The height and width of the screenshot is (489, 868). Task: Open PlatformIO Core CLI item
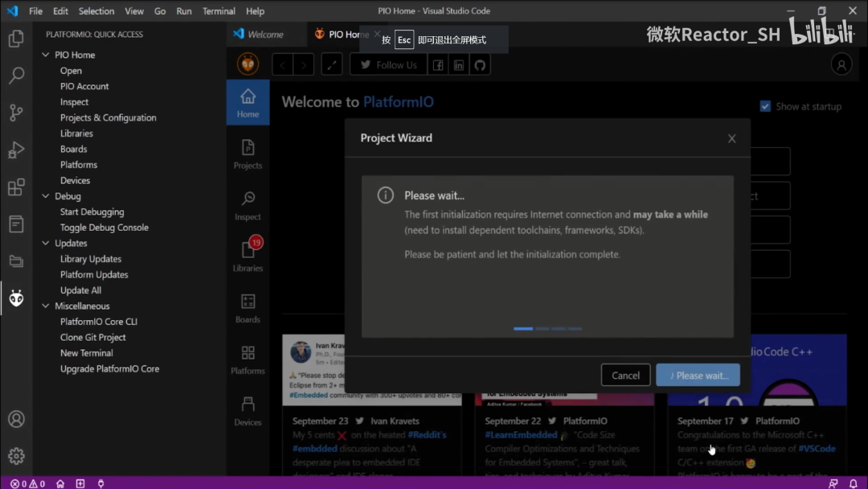pyautogui.click(x=99, y=322)
